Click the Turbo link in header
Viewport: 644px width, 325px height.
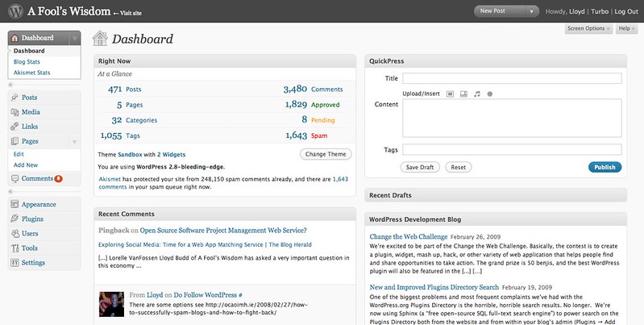[600, 11]
